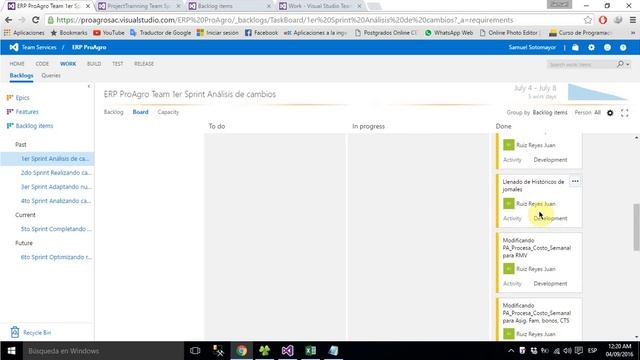640x360 pixels.
Task: Click the Search work items field
Action: tap(581, 64)
